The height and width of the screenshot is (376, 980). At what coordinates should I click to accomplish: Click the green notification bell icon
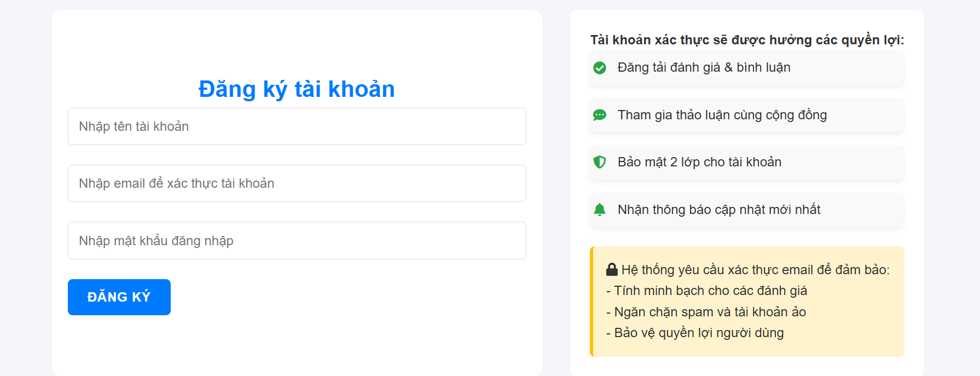pyautogui.click(x=600, y=210)
